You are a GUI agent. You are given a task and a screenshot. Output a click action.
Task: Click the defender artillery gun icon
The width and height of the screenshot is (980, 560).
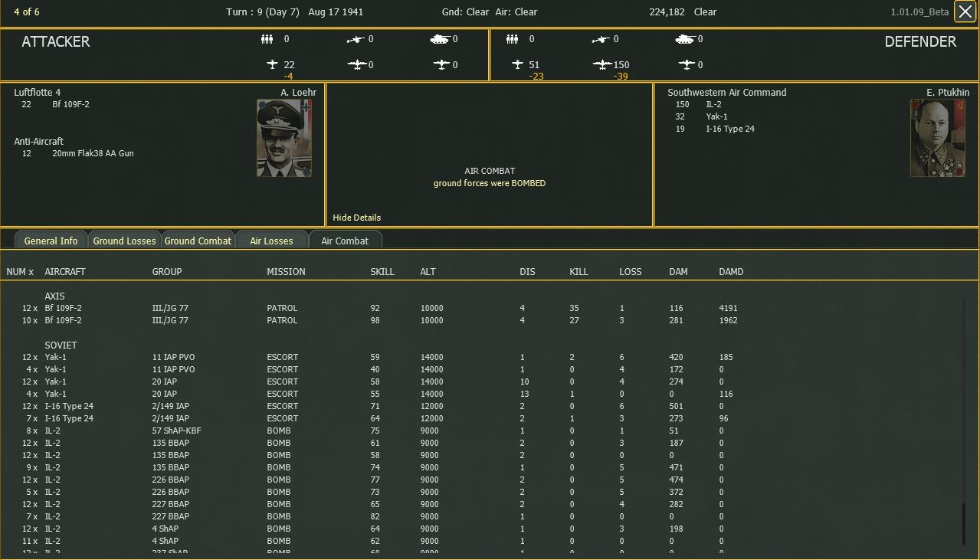601,39
